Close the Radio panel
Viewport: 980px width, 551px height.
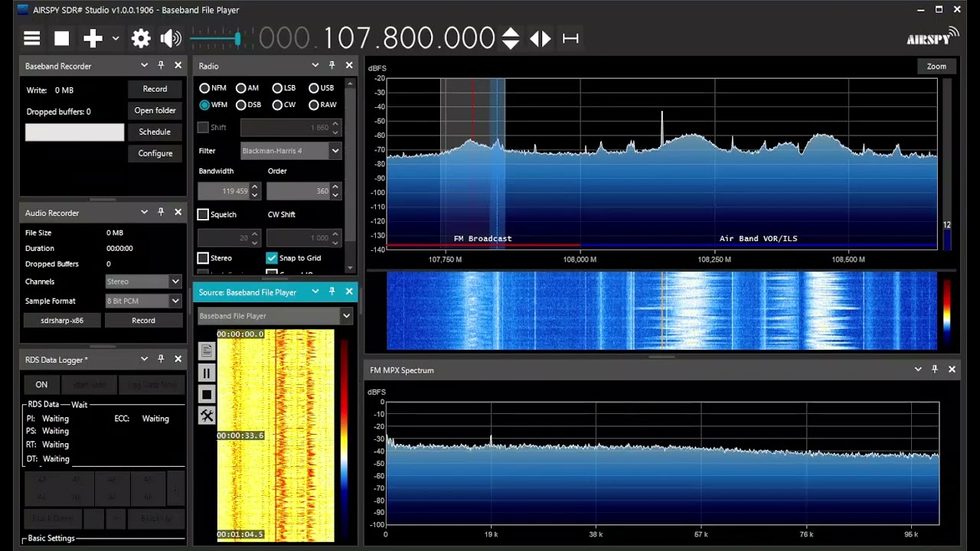click(x=349, y=66)
